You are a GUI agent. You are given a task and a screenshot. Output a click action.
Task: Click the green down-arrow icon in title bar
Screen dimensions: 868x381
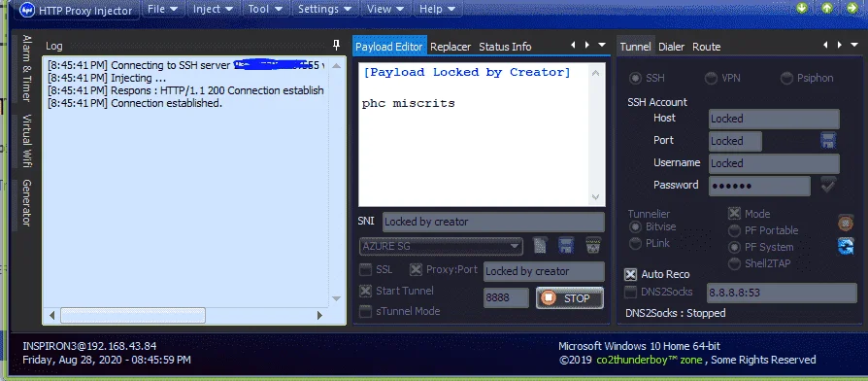[802, 8]
